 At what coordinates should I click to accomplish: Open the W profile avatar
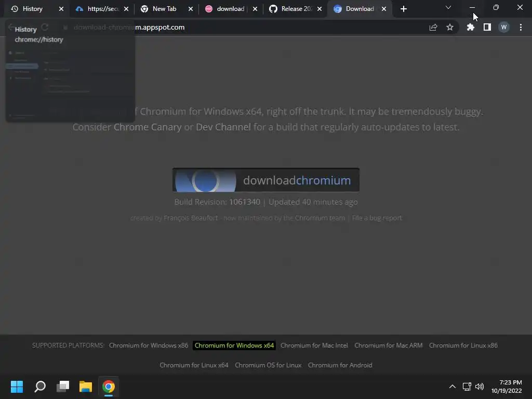click(504, 27)
